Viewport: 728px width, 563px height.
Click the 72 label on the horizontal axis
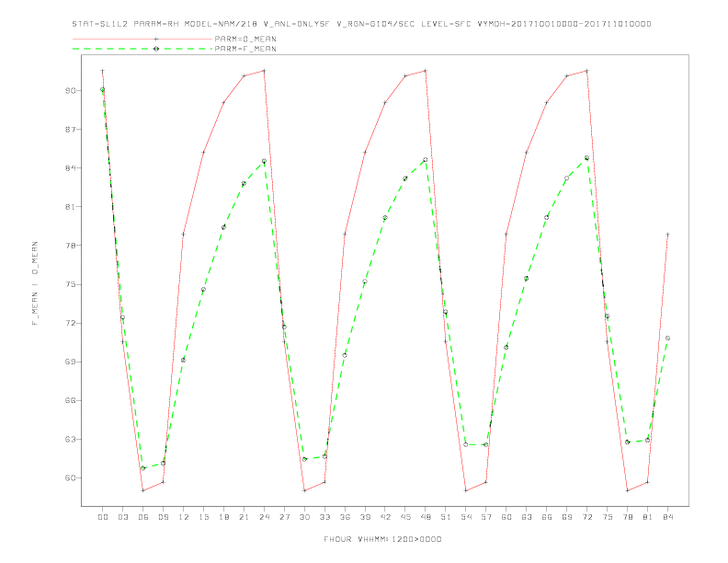(x=586, y=517)
